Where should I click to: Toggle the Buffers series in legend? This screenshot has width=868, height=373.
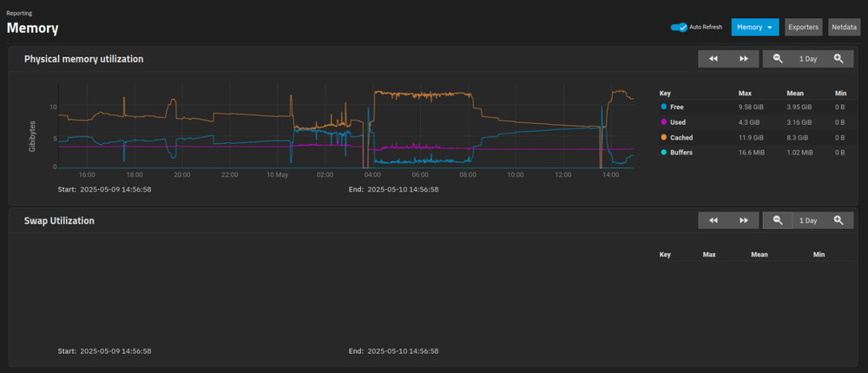(681, 153)
